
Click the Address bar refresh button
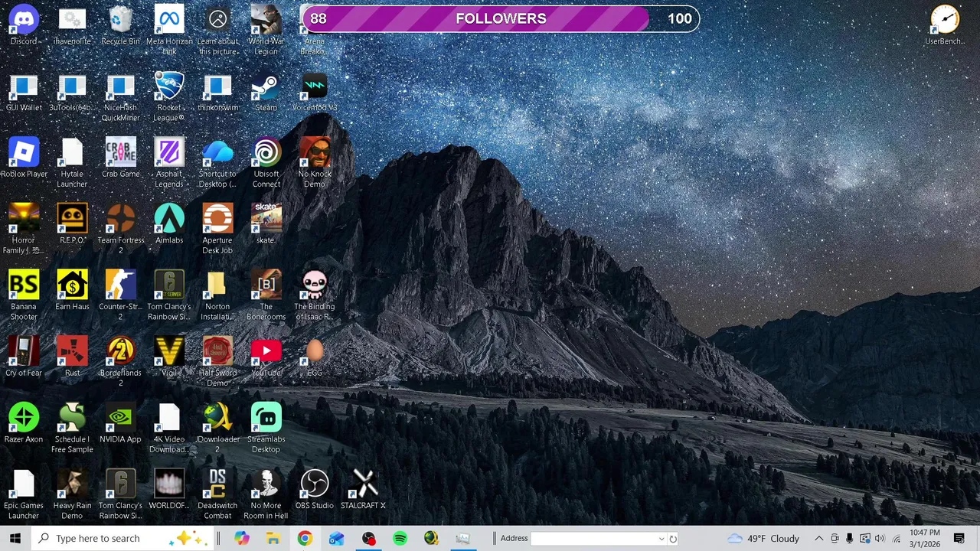(673, 539)
